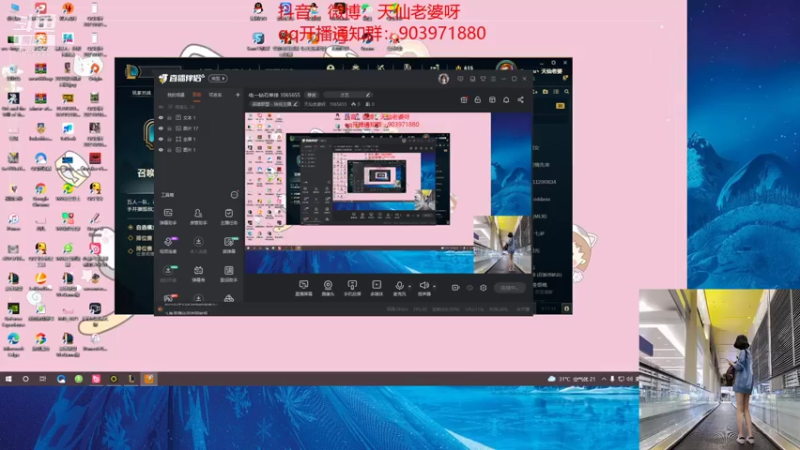This screenshot has width=800, height=450.
Task: Change the live category with its pencil icon
Action: [x=295, y=104]
